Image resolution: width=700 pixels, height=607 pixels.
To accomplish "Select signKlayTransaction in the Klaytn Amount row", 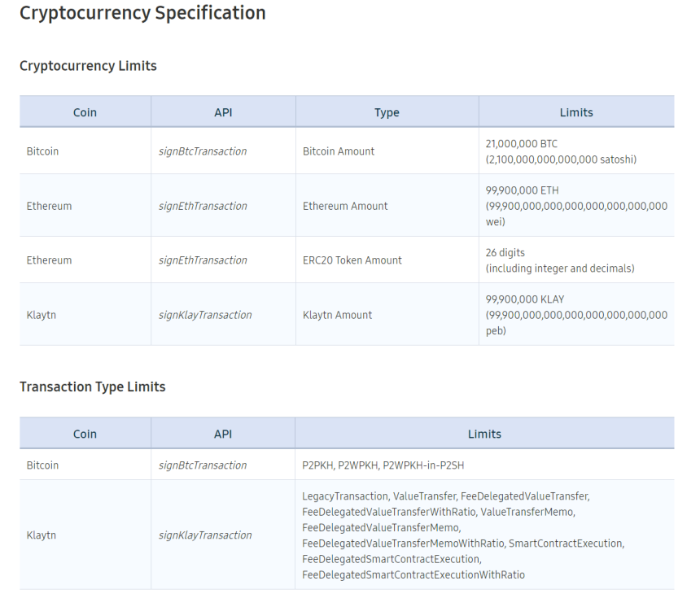I will (205, 315).
